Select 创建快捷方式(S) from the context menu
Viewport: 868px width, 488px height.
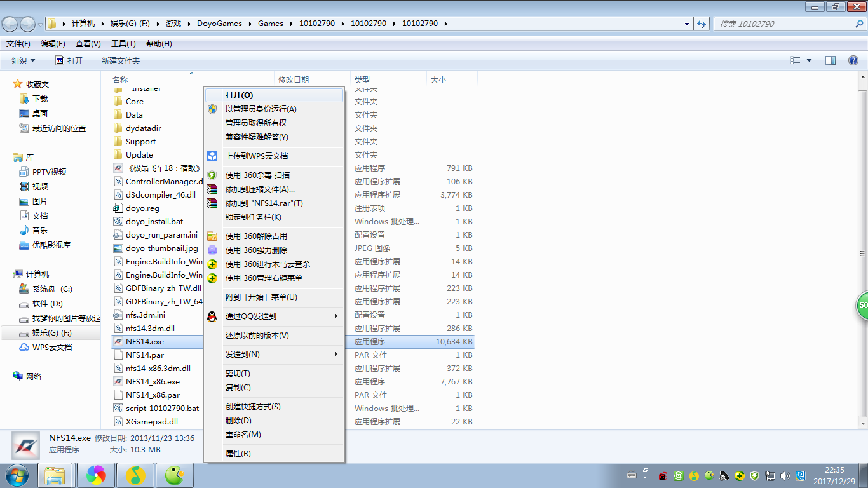(x=273, y=406)
